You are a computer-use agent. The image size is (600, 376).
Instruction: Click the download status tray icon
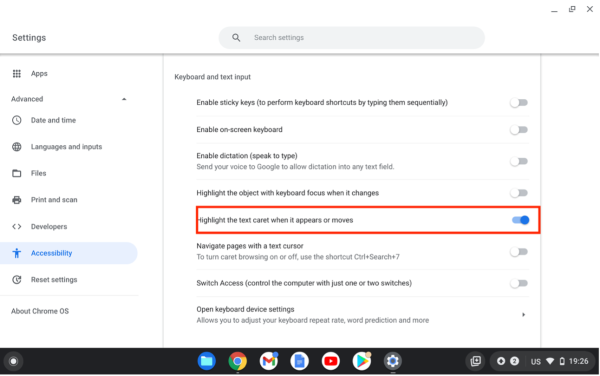coord(501,361)
